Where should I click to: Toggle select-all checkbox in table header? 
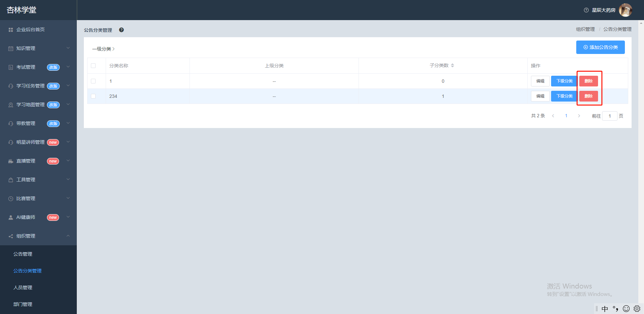[x=93, y=66]
